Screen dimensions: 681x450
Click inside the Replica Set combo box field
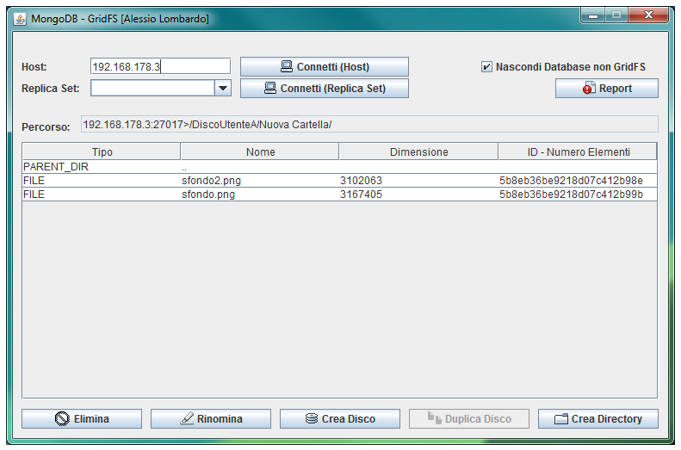152,88
